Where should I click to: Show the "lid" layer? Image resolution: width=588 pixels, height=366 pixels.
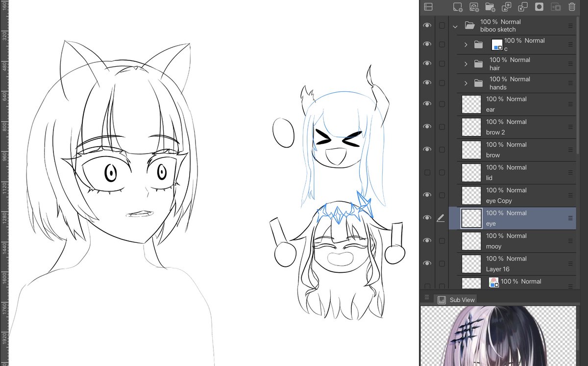(x=427, y=172)
